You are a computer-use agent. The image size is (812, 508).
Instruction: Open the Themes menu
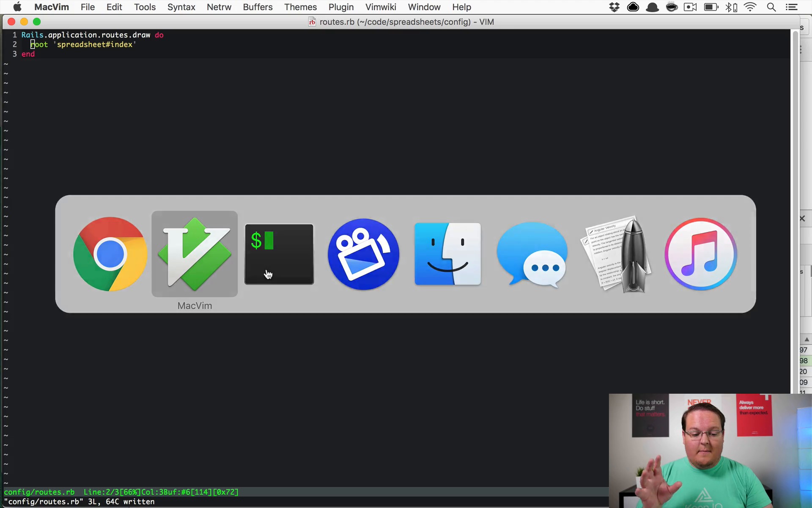[300, 7]
